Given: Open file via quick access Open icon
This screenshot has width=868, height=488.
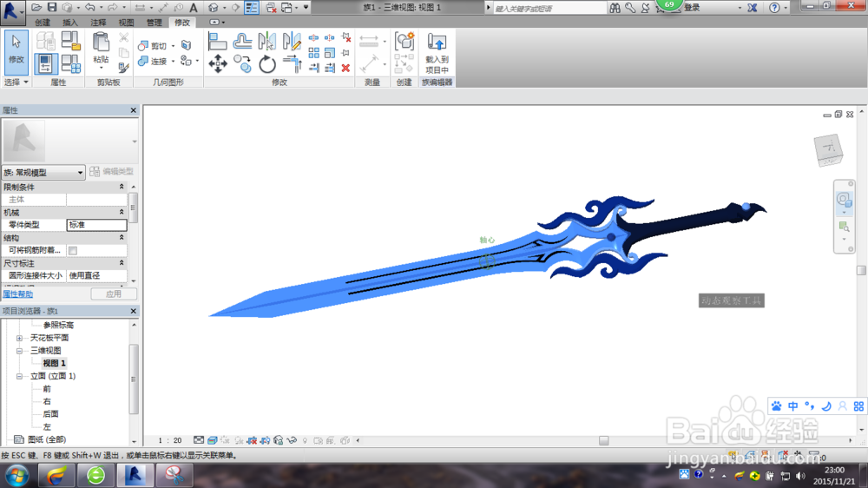Looking at the screenshot, I should [36, 7].
